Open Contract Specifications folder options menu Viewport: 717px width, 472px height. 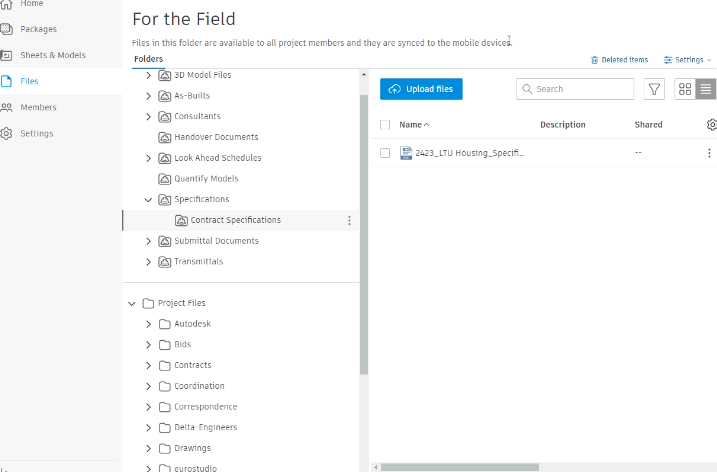349,220
